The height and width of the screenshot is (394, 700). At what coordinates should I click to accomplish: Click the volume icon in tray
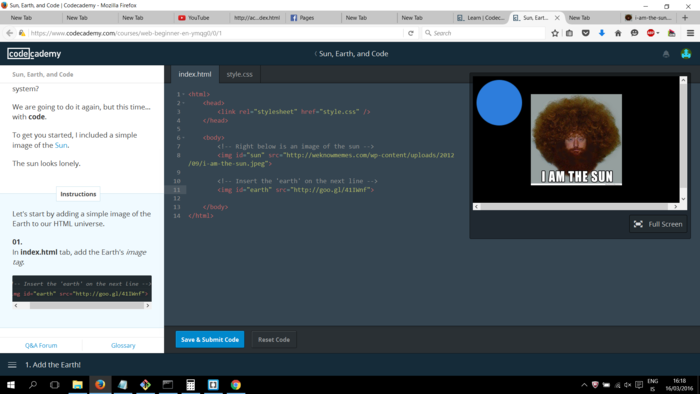[x=628, y=385]
